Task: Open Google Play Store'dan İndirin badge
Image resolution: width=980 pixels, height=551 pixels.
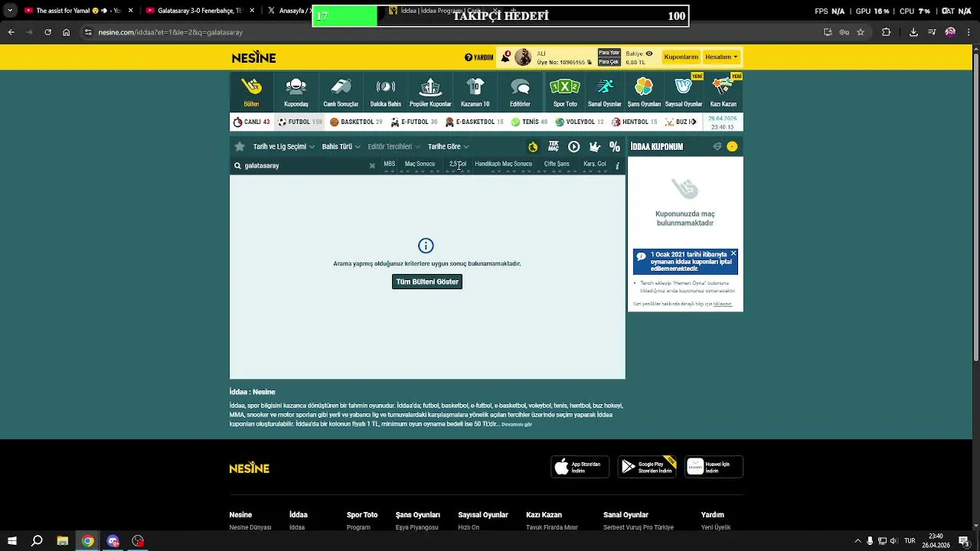Action: (x=647, y=467)
